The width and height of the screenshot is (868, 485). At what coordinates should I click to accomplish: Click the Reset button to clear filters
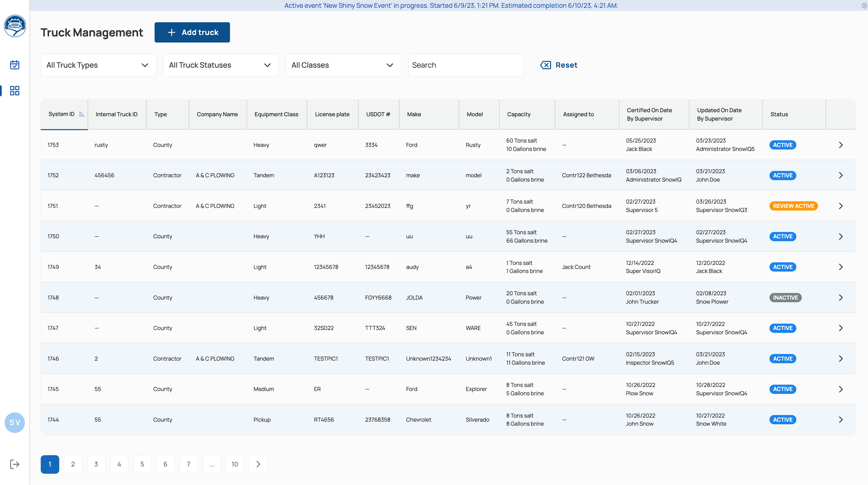coord(559,65)
